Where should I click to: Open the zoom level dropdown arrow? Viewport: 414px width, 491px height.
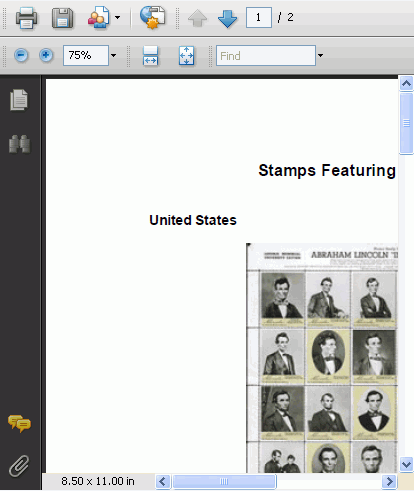[113, 55]
